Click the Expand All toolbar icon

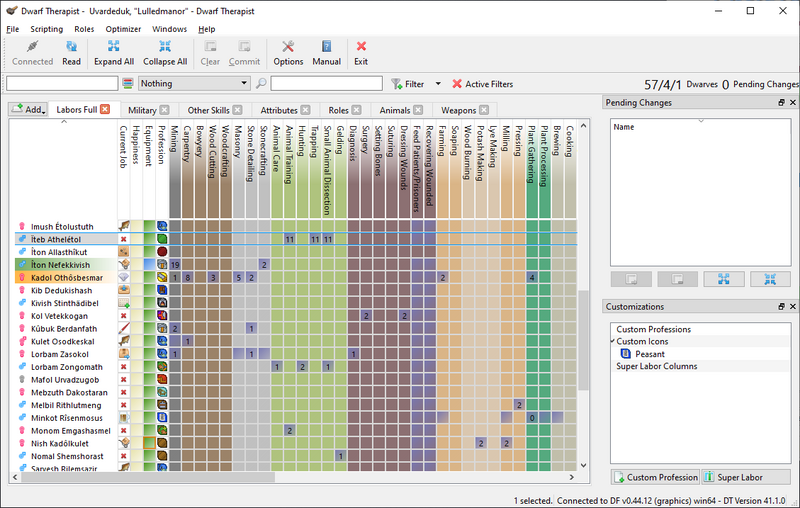[x=114, y=47]
